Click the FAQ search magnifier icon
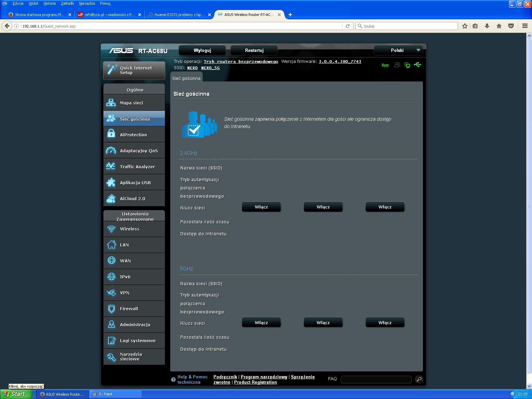Screen dimensions: 532x399 click(419, 379)
